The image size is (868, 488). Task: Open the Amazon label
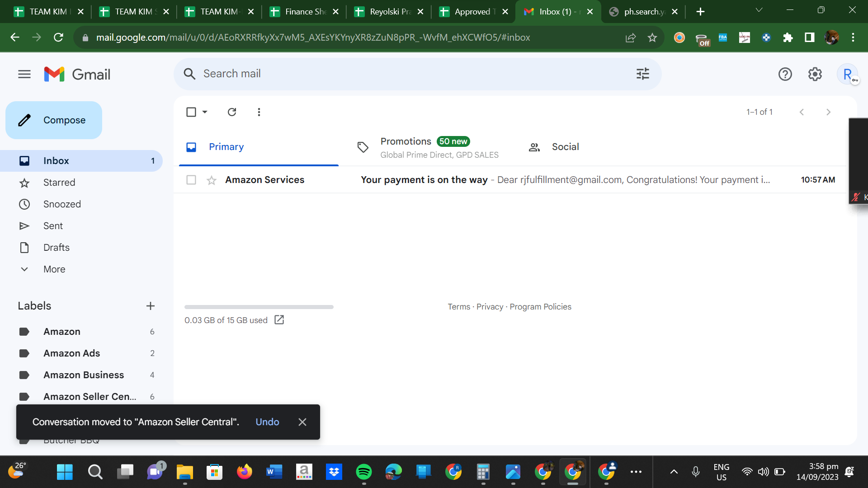[x=81, y=332]
